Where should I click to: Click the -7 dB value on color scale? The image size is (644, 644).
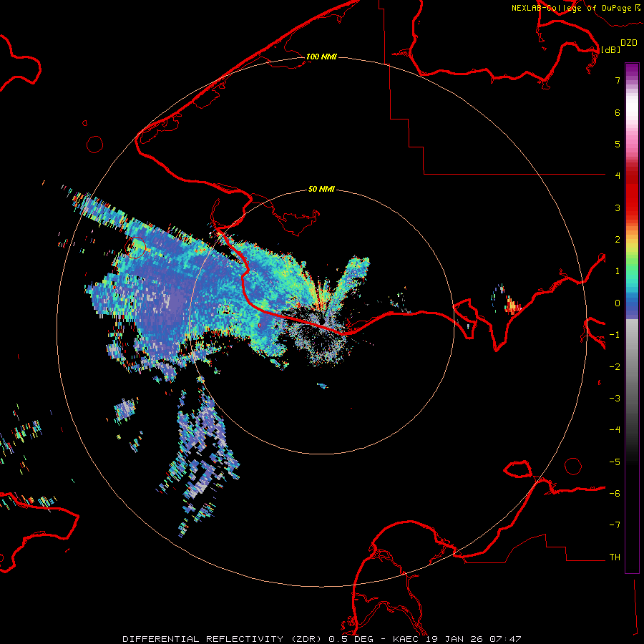pyautogui.click(x=615, y=525)
